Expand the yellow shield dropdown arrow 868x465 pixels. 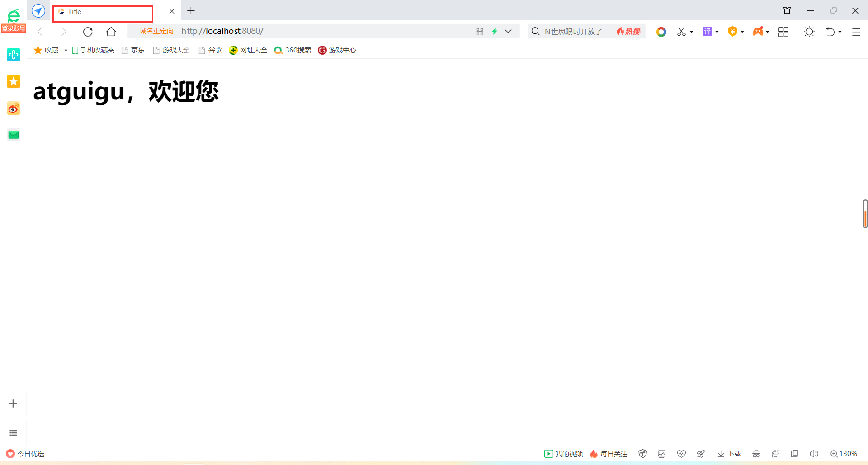pos(742,32)
